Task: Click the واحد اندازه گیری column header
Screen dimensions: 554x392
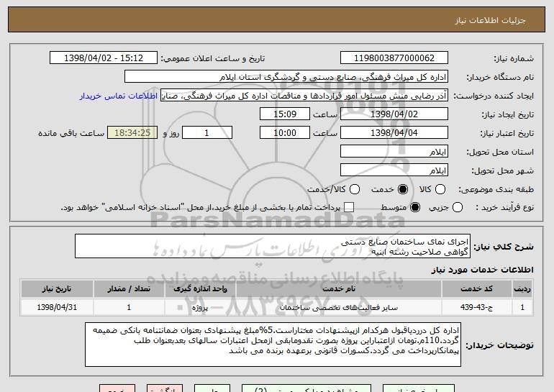Action: click(x=200, y=289)
